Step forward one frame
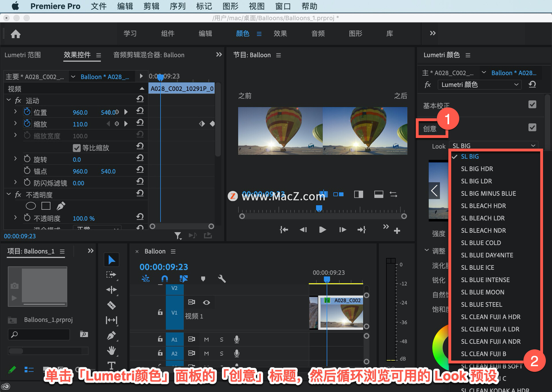This screenshot has height=392, width=552. [x=342, y=230]
